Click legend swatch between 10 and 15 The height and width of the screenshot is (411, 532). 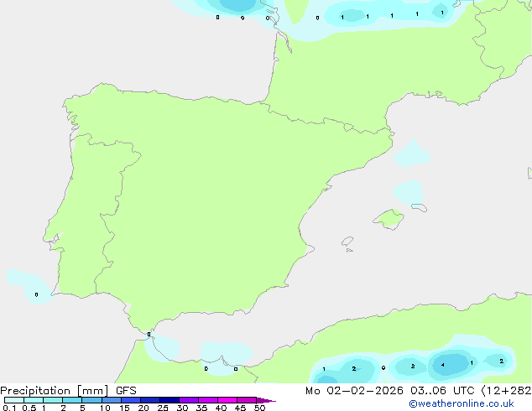pyautogui.click(x=112, y=400)
